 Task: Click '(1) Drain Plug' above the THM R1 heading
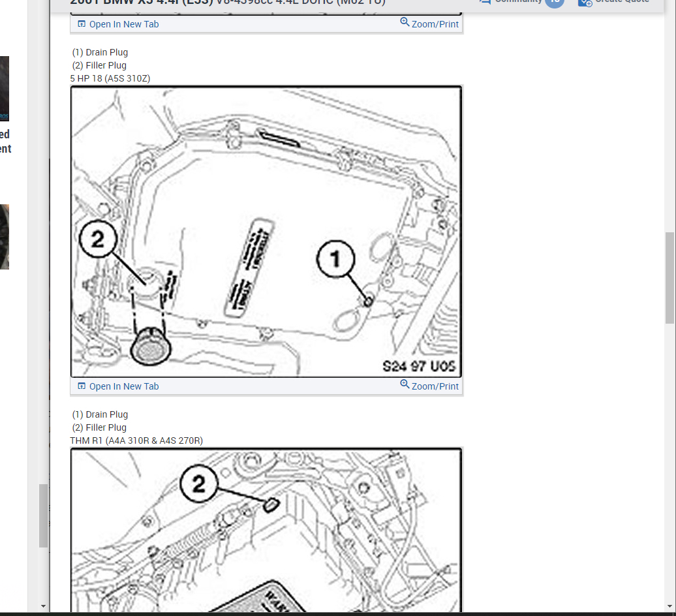(100, 414)
